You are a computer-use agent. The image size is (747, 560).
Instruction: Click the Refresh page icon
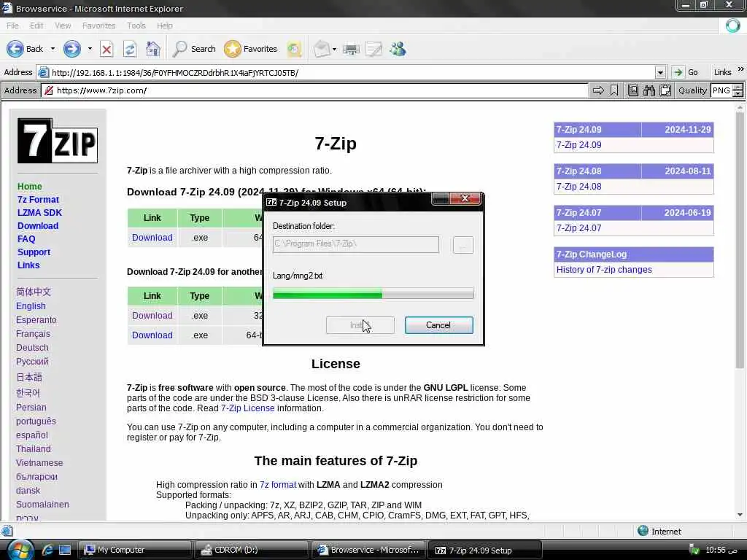coord(130,49)
